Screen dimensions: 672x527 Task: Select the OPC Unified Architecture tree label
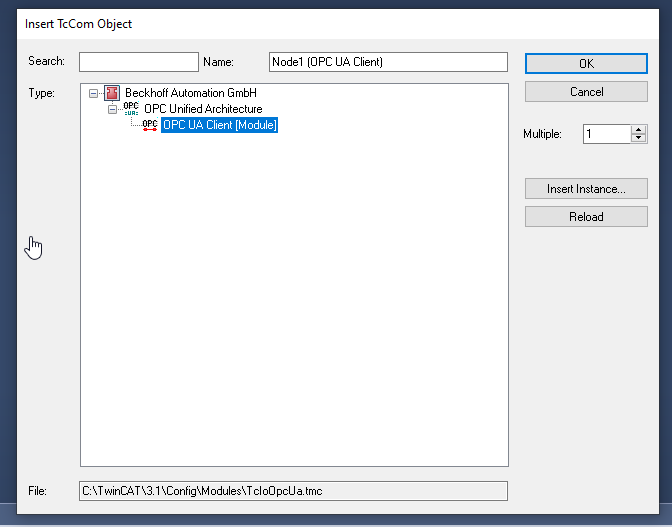point(203,109)
